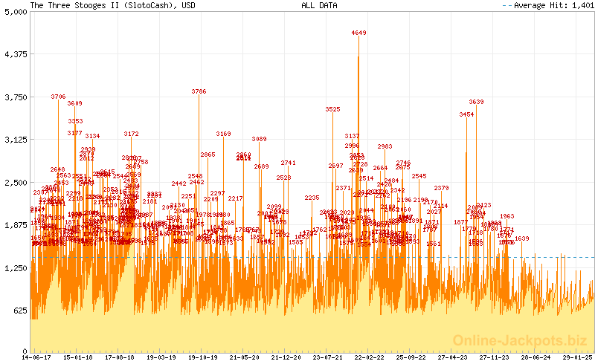This screenshot has height=364, width=595.
Task: Select the 1,250 y-axis value
Action: coord(15,267)
